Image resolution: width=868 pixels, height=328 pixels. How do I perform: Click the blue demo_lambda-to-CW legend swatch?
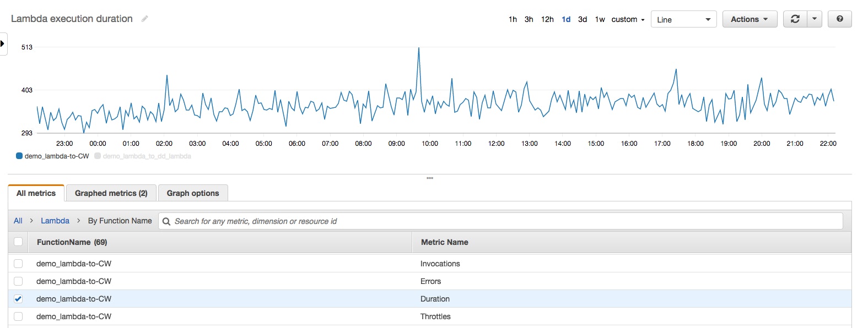[19, 156]
